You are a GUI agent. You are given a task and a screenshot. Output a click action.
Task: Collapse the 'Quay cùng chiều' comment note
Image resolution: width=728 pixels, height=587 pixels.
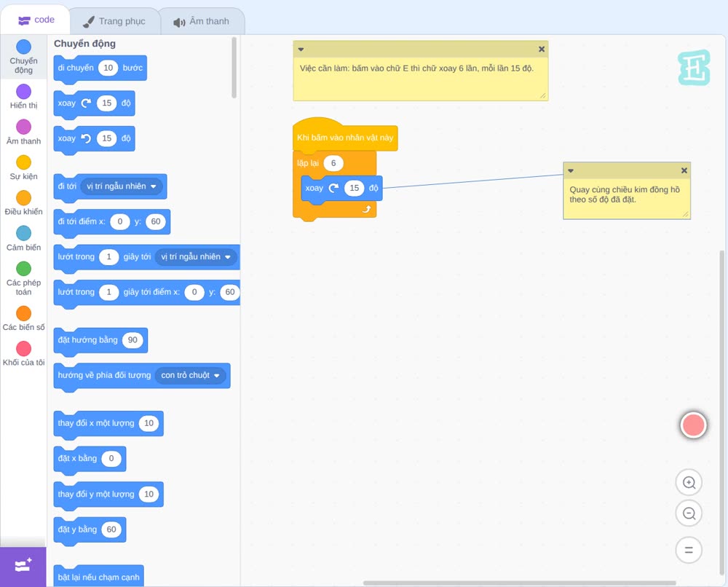click(x=571, y=171)
